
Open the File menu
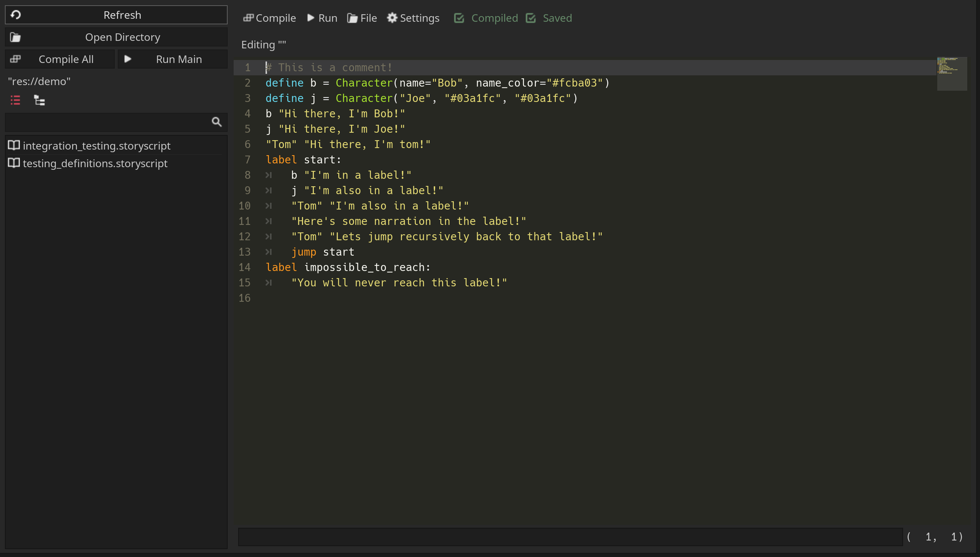362,18
